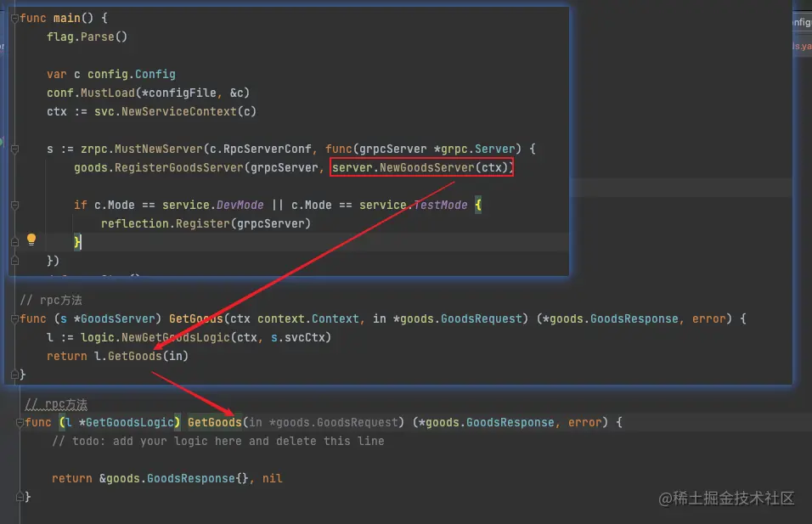Screen dimensions: 812x524
Task: Click return l.GetGoods(in) statement
Action: pyautogui.click(x=117, y=356)
